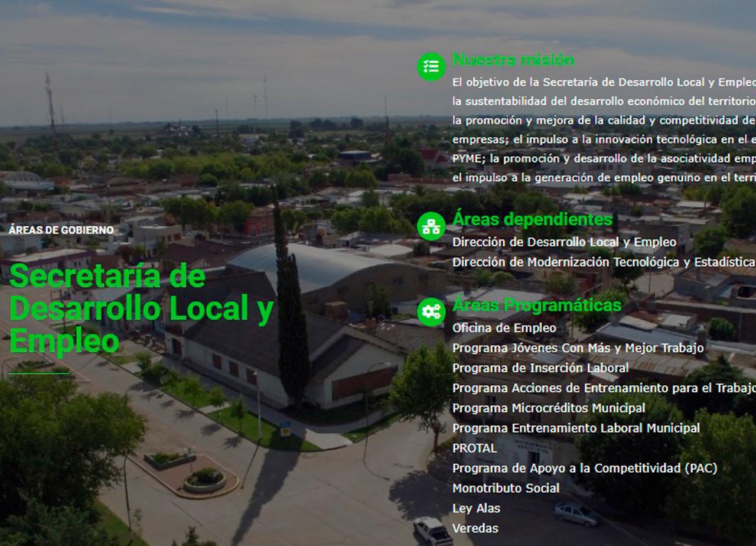The image size is (756, 546).
Task: Click the ÁREAS DE GOBIERNO label
Action: 61,230
